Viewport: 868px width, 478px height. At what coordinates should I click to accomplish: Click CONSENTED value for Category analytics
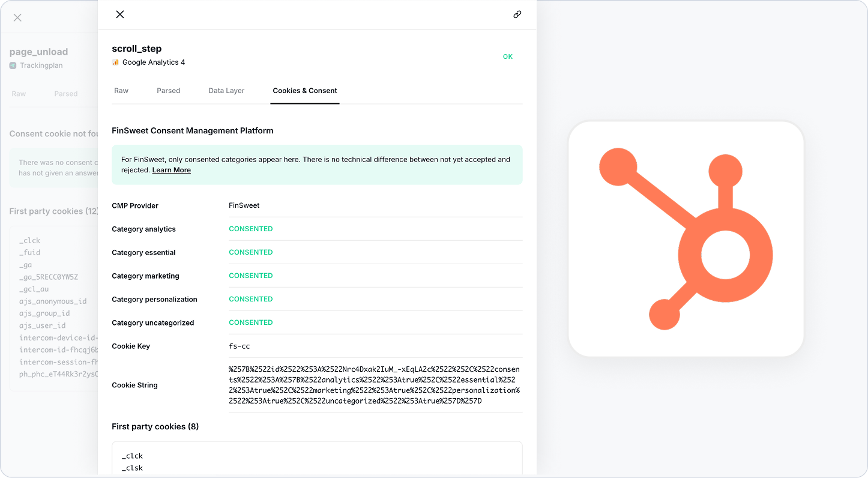click(x=251, y=229)
